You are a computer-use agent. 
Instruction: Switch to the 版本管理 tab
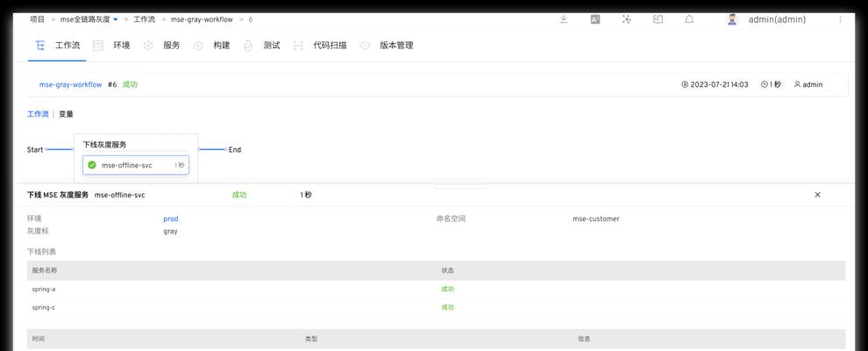pyautogui.click(x=396, y=46)
